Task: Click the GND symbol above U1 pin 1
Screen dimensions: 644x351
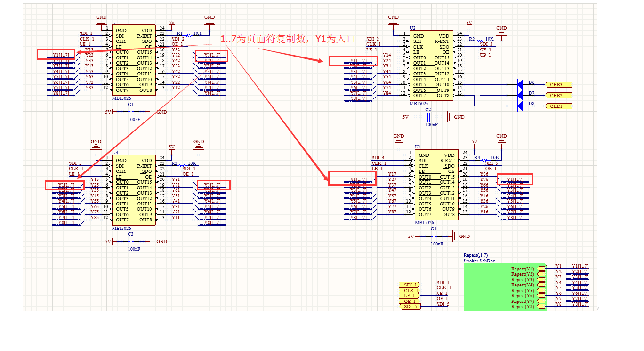Action: (101, 20)
